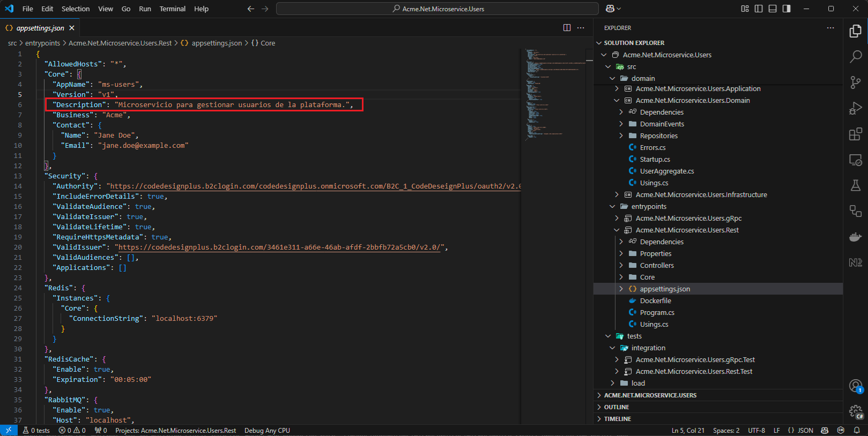Open the Accounts menu icon
The image size is (868, 436).
pos(856,386)
